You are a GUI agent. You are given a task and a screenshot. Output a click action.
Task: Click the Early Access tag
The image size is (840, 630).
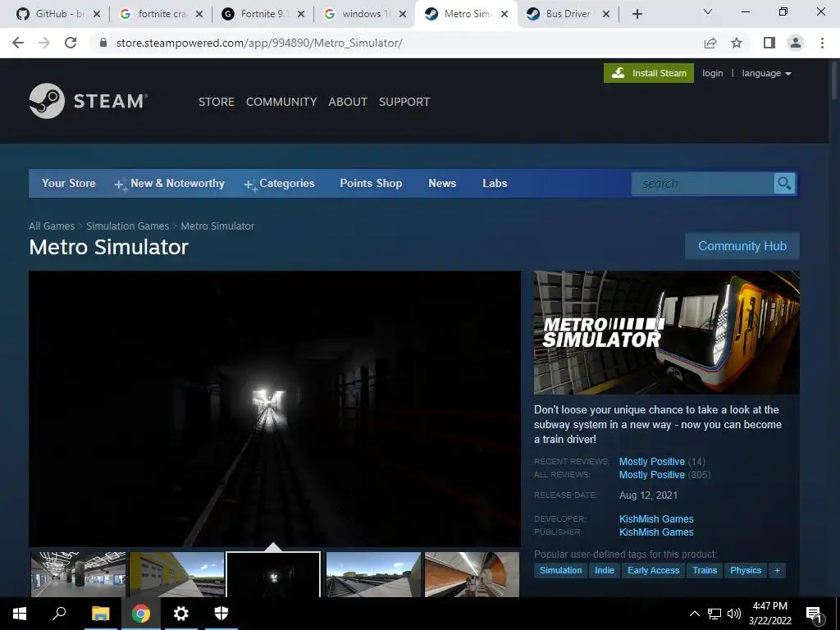(653, 570)
